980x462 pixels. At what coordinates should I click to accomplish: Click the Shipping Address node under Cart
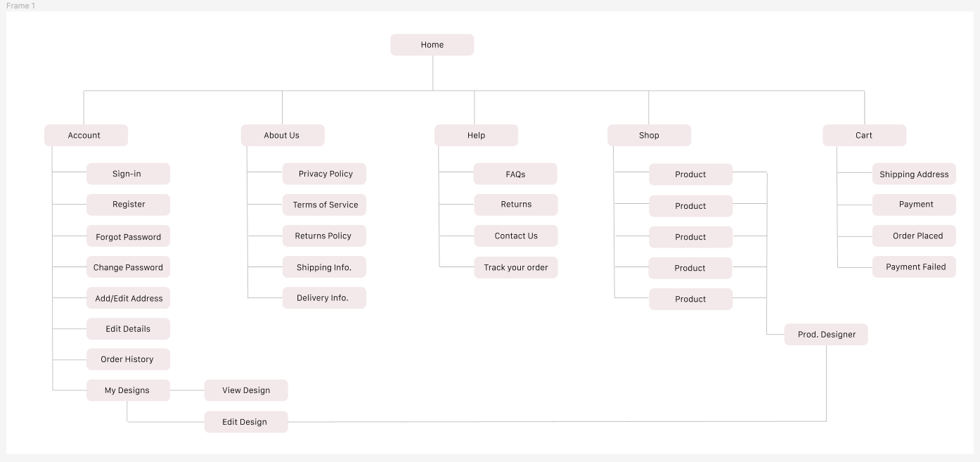click(914, 174)
